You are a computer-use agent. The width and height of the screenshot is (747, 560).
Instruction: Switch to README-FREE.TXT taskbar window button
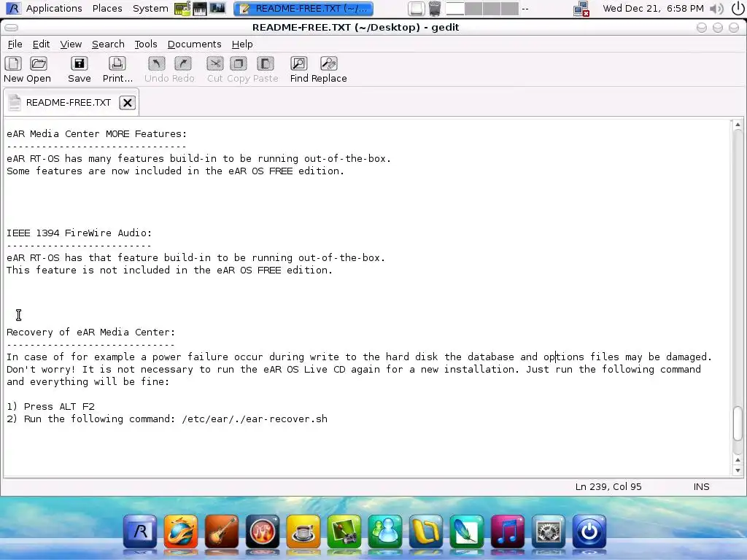click(x=303, y=9)
